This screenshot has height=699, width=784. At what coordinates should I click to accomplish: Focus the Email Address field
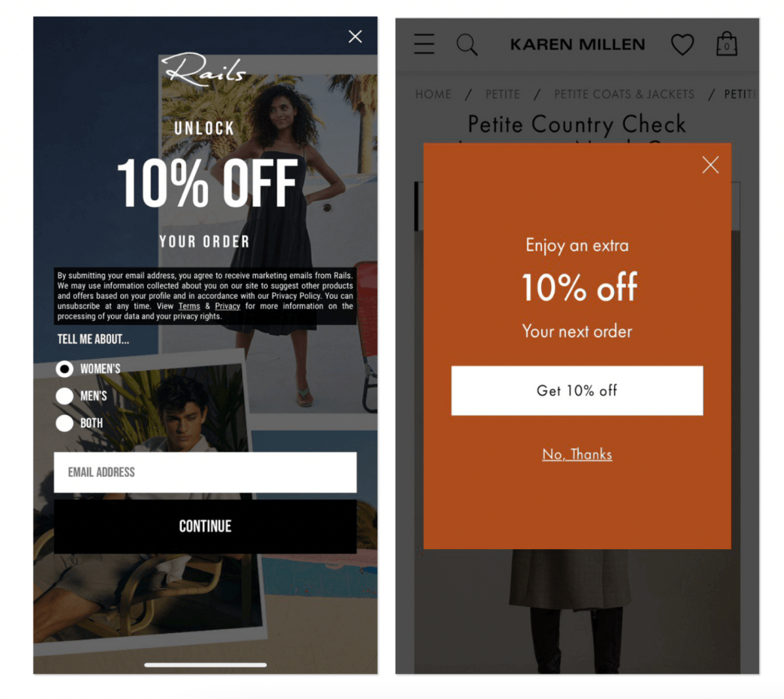(x=205, y=472)
